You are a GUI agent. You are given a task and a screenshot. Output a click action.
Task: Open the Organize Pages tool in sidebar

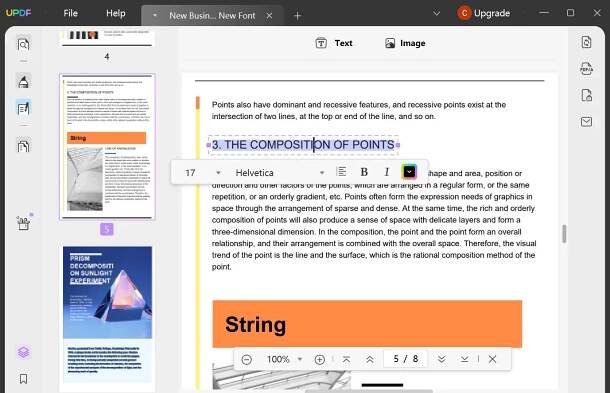click(23, 146)
